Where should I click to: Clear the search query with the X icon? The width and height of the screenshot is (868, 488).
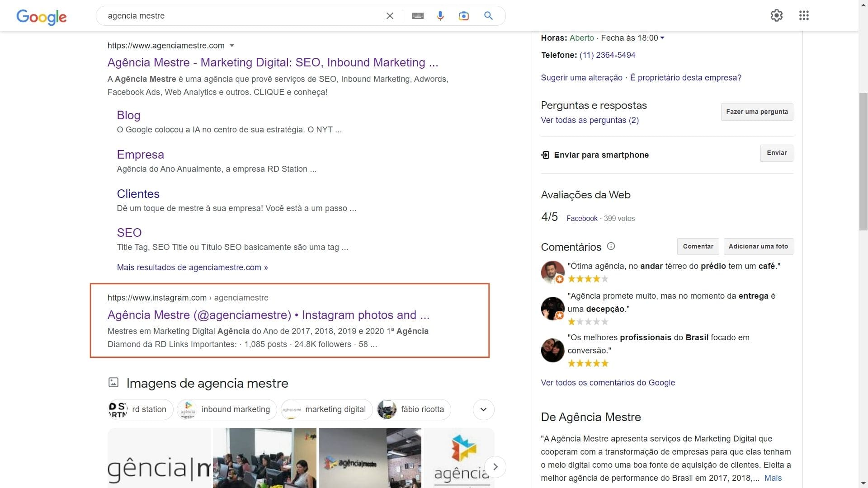(x=390, y=15)
